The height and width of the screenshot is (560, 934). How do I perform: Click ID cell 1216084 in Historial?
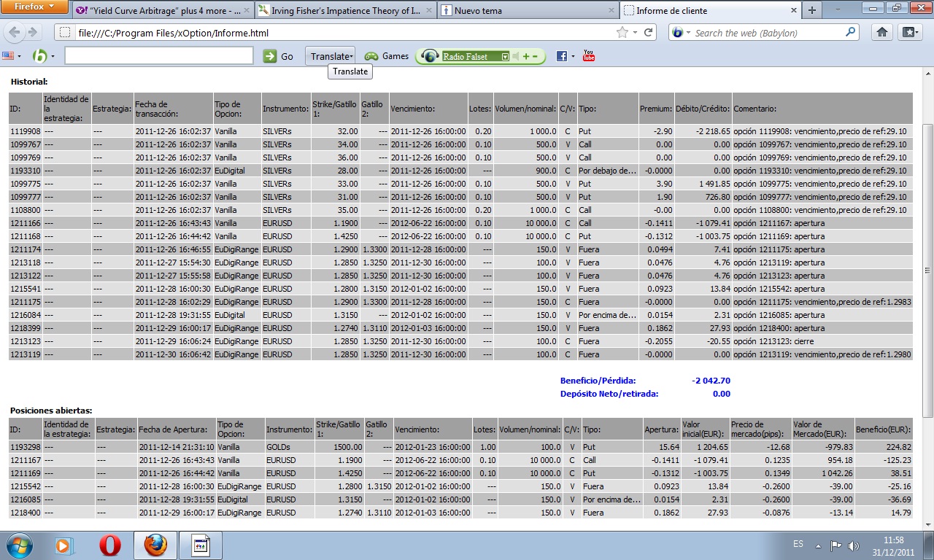(26, 315)
